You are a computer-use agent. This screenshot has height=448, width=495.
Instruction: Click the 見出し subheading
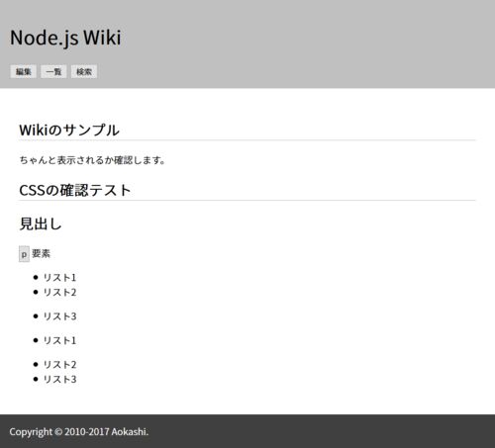click(x=41, y=224)
